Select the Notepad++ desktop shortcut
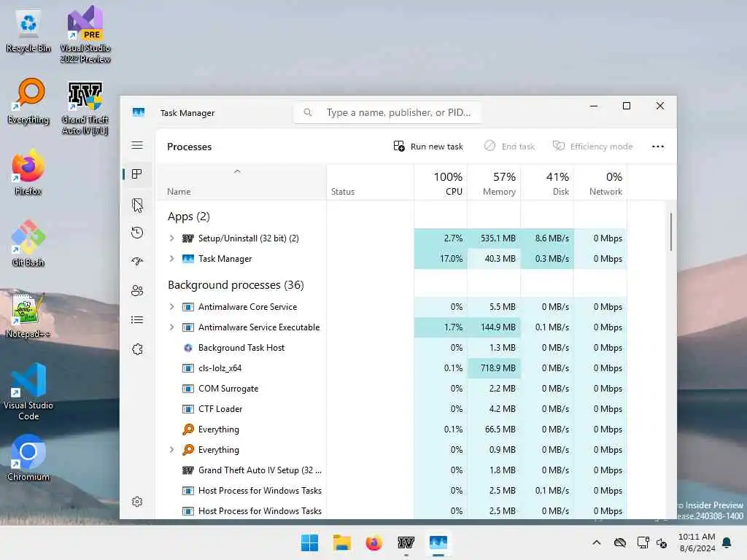 coord(28,315)
